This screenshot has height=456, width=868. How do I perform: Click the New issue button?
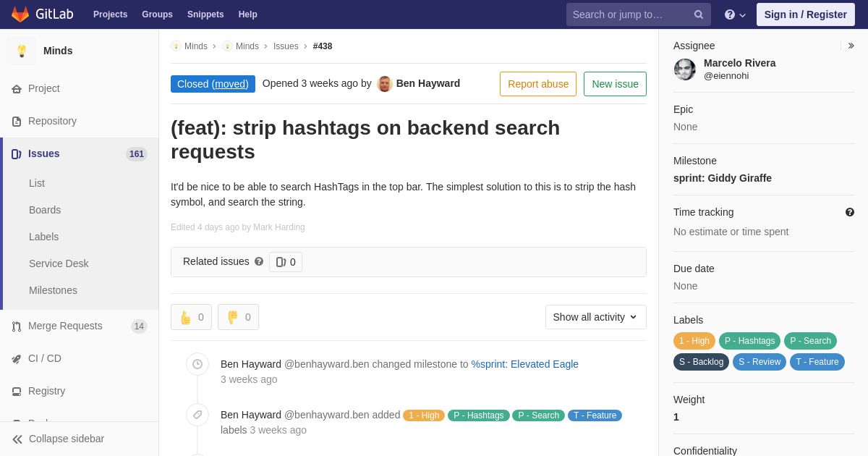tap(615, 84)
